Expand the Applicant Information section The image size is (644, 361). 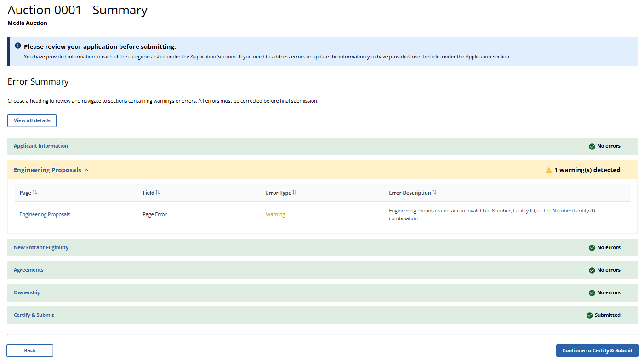click(41, 146)
